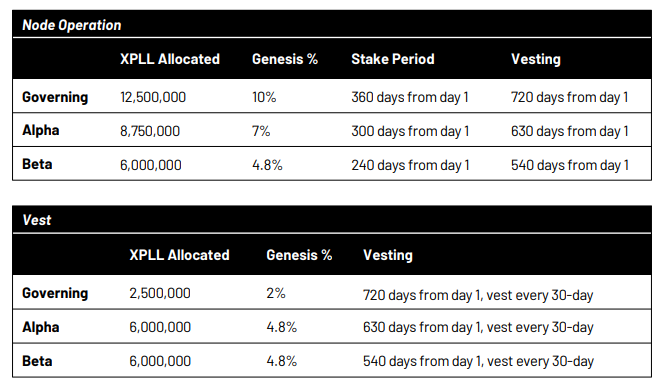Image resolution: width=669 pixels, height=388 pixels.
Task: Click the Node Operation table title
Action: point(72,25)
